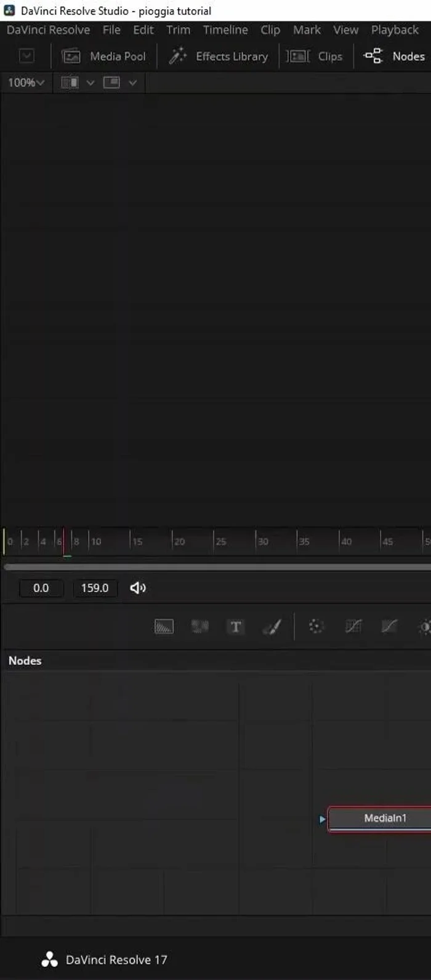Open the Timeline menu

pos(225,30)
